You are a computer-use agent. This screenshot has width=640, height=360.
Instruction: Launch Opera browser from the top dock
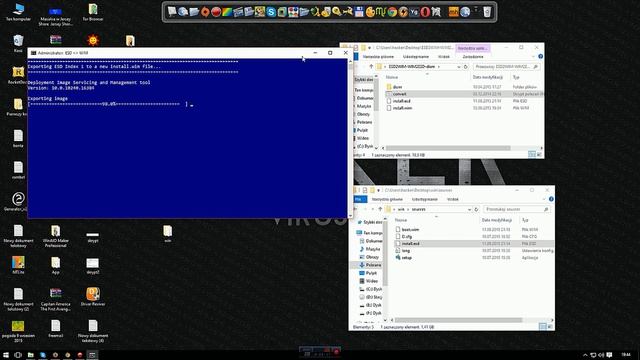click(x=425, y=12)
